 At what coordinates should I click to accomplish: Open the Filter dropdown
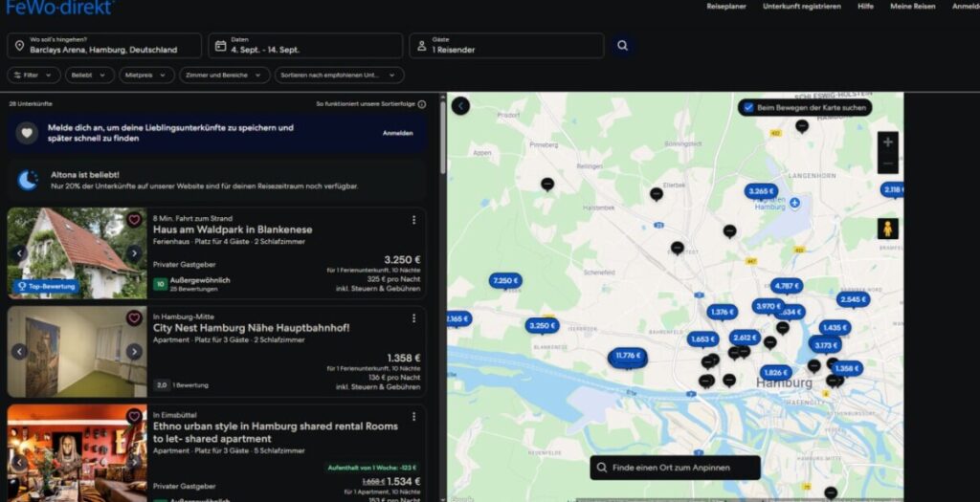33,75
